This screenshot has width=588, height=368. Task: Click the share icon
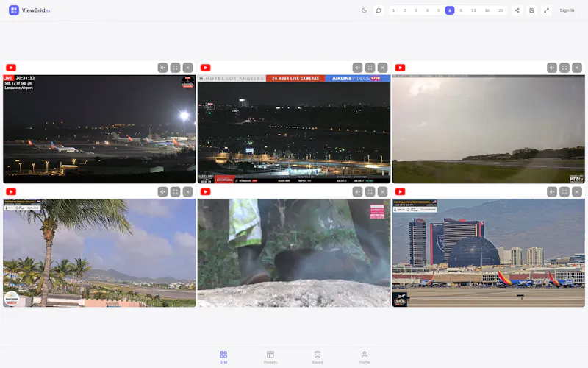(517, 10)
